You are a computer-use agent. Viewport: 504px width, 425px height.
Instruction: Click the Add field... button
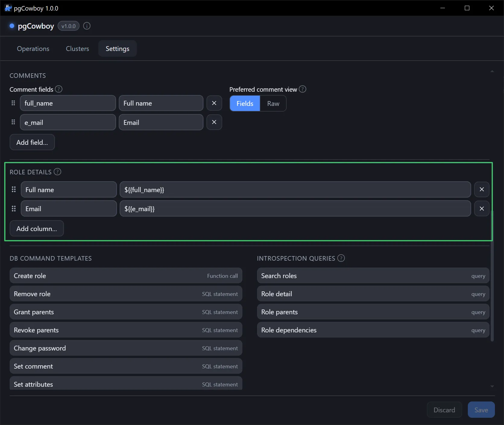click(32, 142)
